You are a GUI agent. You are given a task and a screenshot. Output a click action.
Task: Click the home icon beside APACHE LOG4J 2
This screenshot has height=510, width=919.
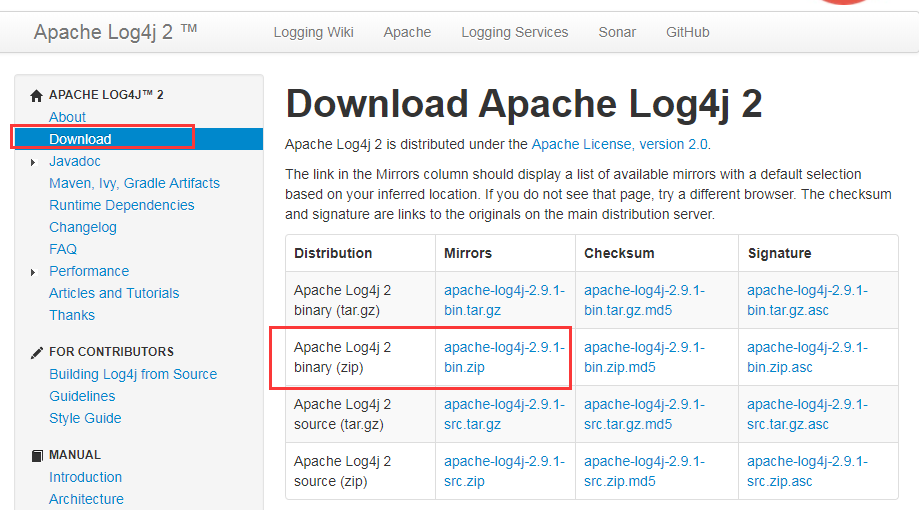click(x=36, y=96)
